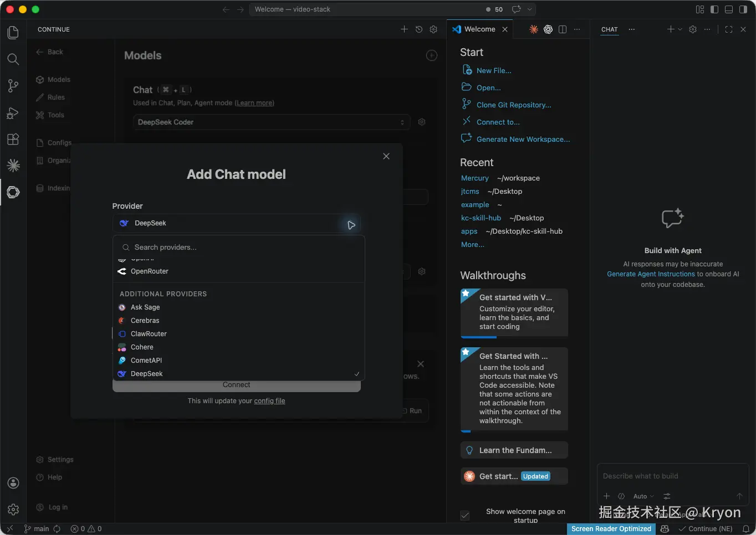The height and width of the screenshot is (535, 756).
Task: Expand chevron next to CHAT panel plus
Action: click(680, 29)
